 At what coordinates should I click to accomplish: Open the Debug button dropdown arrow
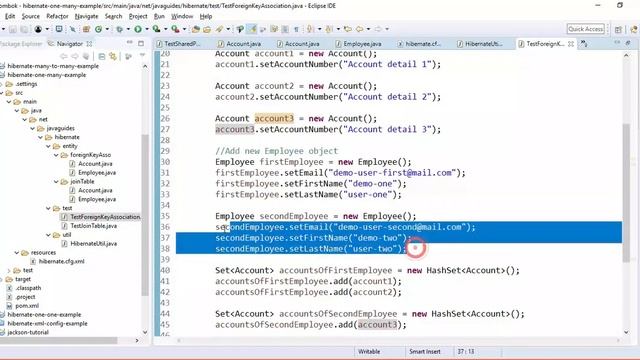pyautogui.click(x=128, y=29)
